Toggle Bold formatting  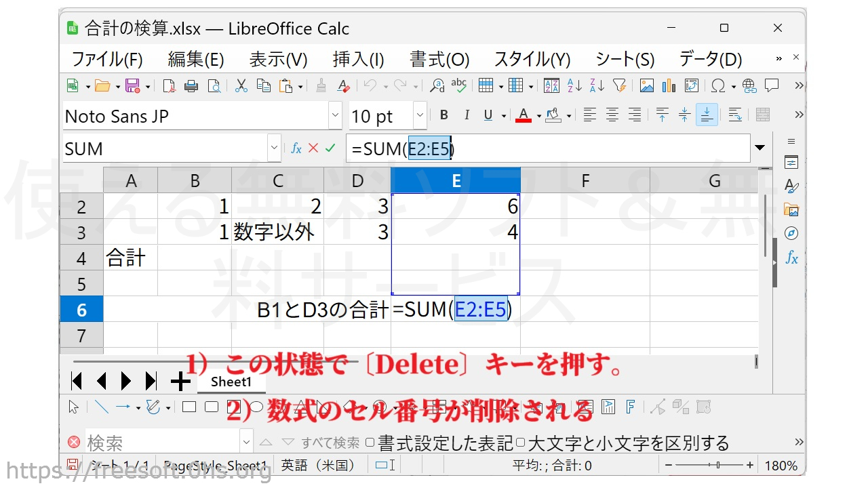tap(443, 116)
